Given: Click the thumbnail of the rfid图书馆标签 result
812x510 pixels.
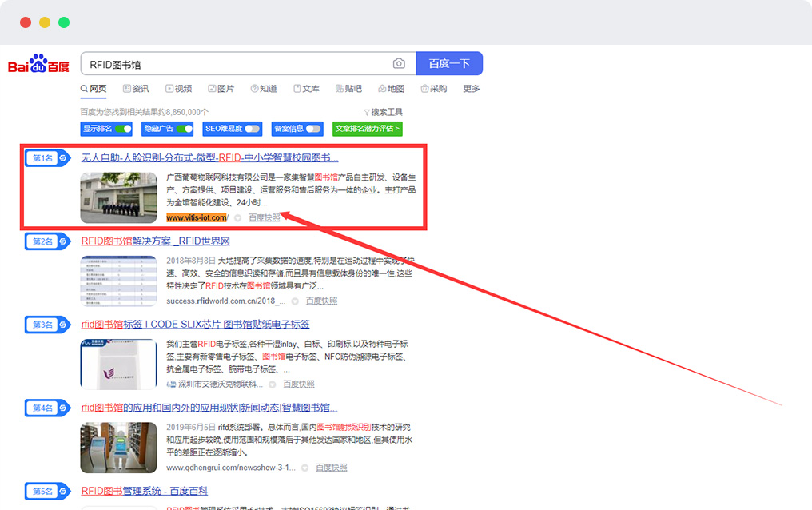Looking at the screenshot, I should click(118, 364).
